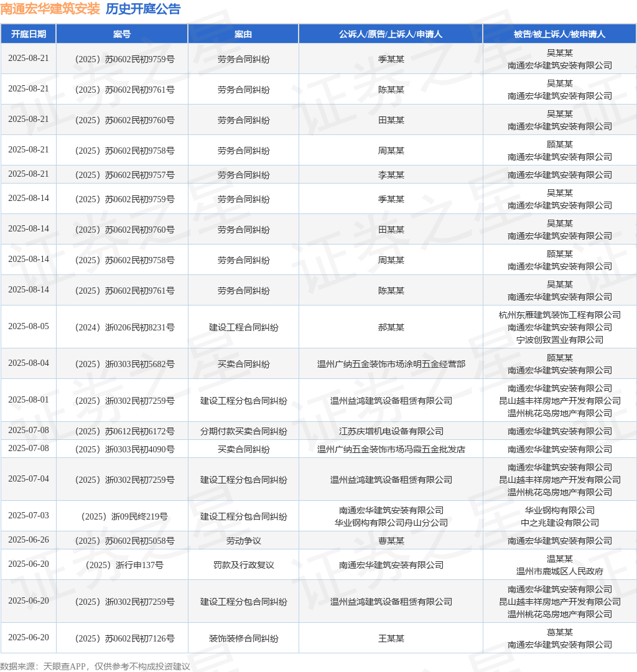637x672 pixels.
Task: Open the 南通宏华建筑安装 title link
Action: [x=50, y=9]
